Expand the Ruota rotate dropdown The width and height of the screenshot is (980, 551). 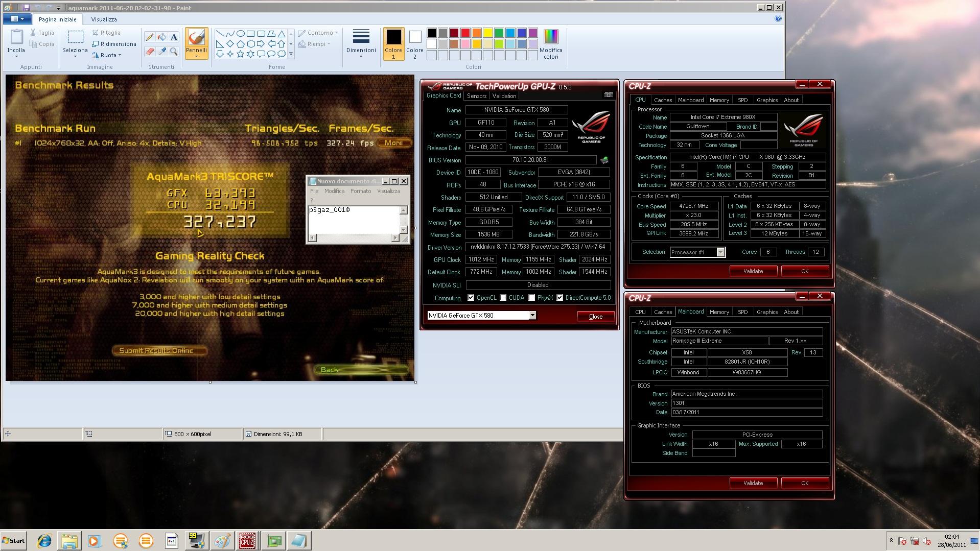tap(120, 55)
